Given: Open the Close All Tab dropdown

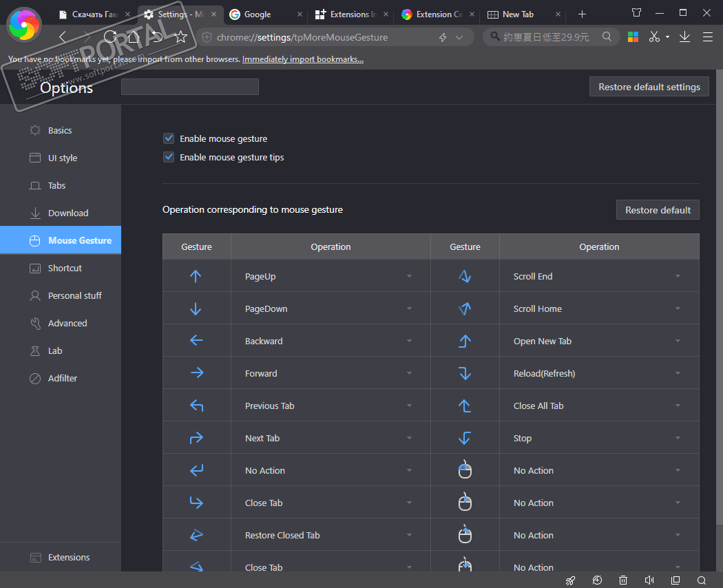Looking at the screenshot, I should (599, 406).
